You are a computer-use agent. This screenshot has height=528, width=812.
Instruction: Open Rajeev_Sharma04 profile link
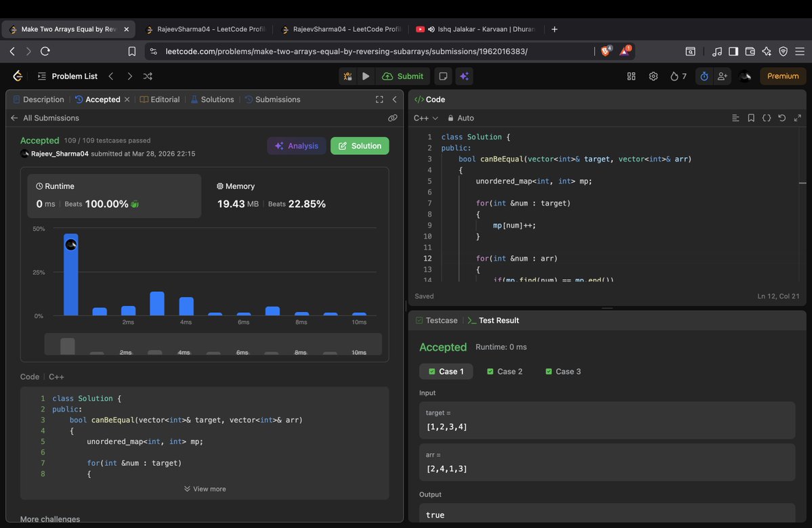tap(60, 154)
